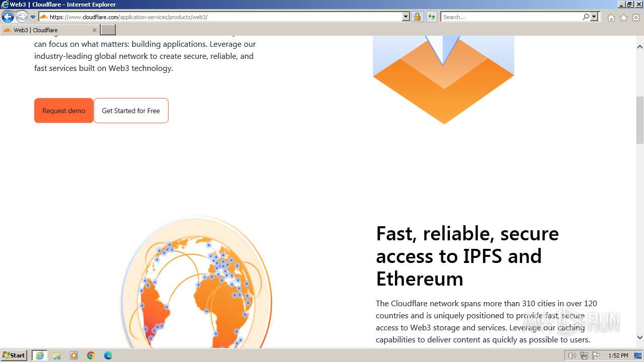This screenshot has width=644, height=362.
Task: Open File Explorer taskbar icon
Action: click(57, 355)
